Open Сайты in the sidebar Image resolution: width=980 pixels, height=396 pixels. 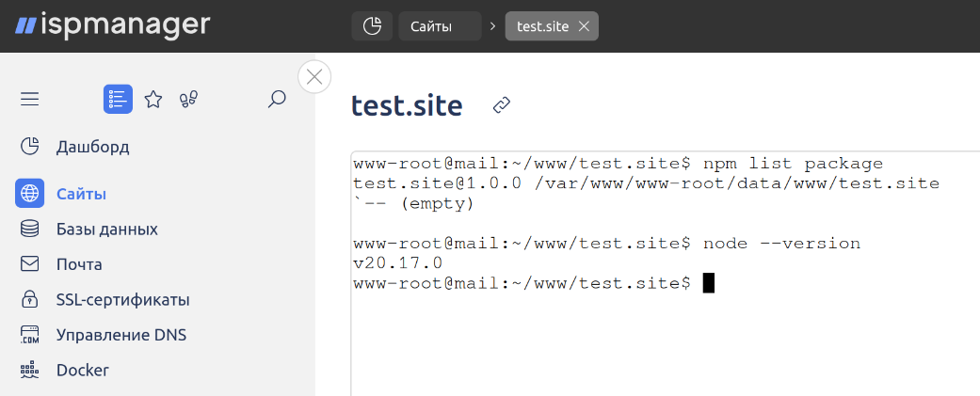tap(81, 194)
